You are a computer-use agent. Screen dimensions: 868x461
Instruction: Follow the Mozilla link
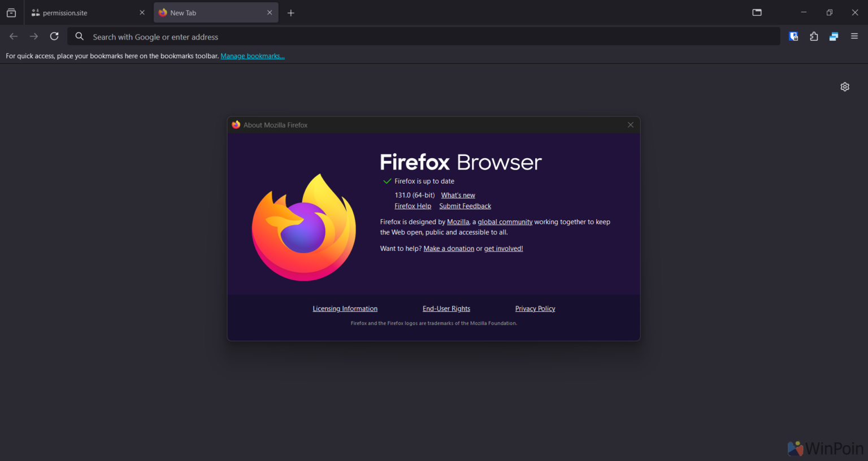[x=458, y=222]
